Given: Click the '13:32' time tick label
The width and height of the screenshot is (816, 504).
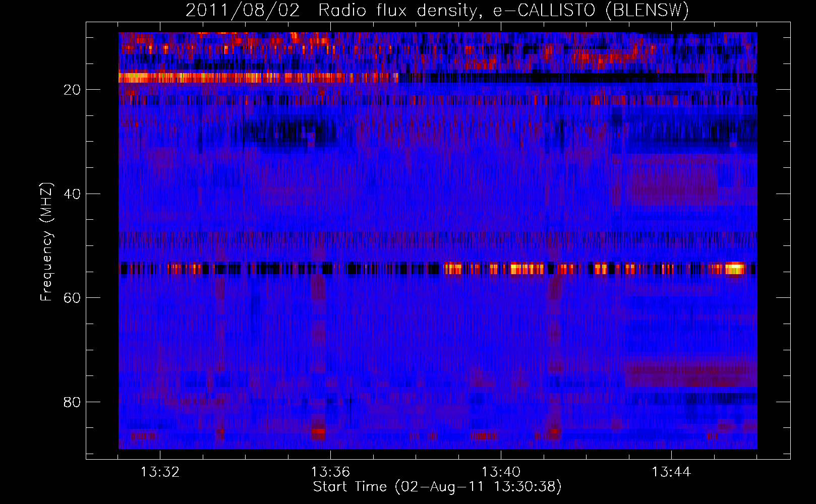Looking at the screenshot, I should tap(160, 472).
